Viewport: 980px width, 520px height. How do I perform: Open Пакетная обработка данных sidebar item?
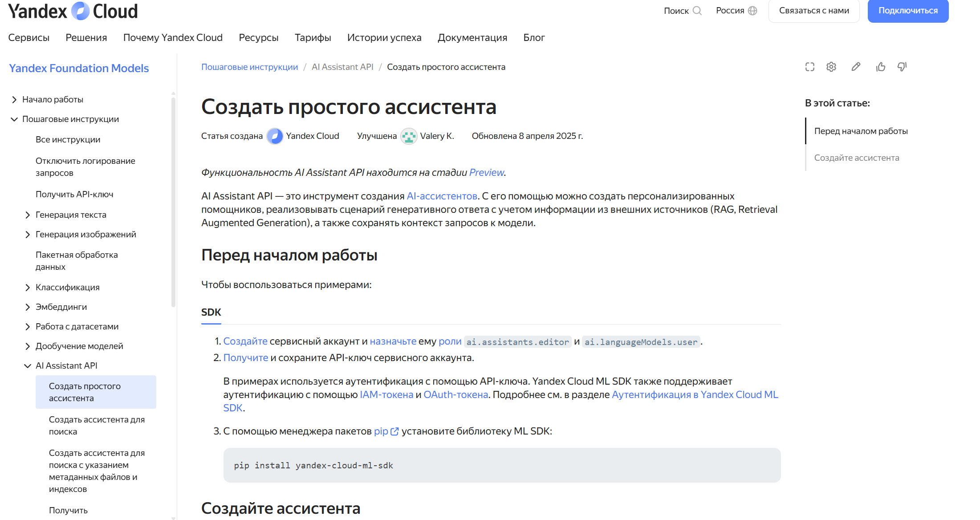coord(77,261)
